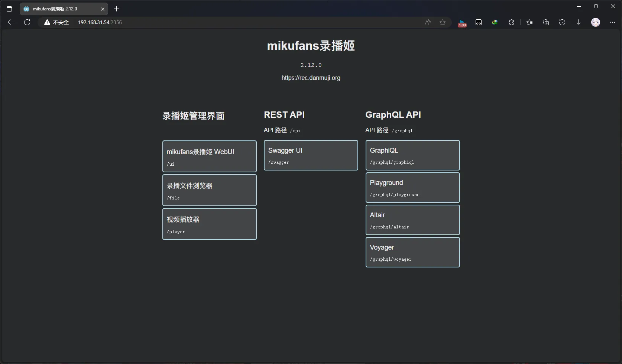Screen dimensions: 622x364
Task: Open the Extensions puzzle piece menu
Action: (511, 22)
